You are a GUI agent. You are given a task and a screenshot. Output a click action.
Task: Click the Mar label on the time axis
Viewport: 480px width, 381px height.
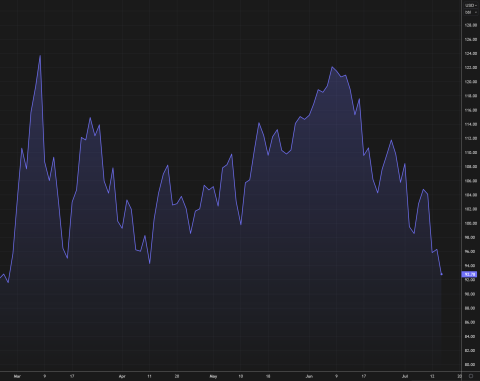pos(17,376)
